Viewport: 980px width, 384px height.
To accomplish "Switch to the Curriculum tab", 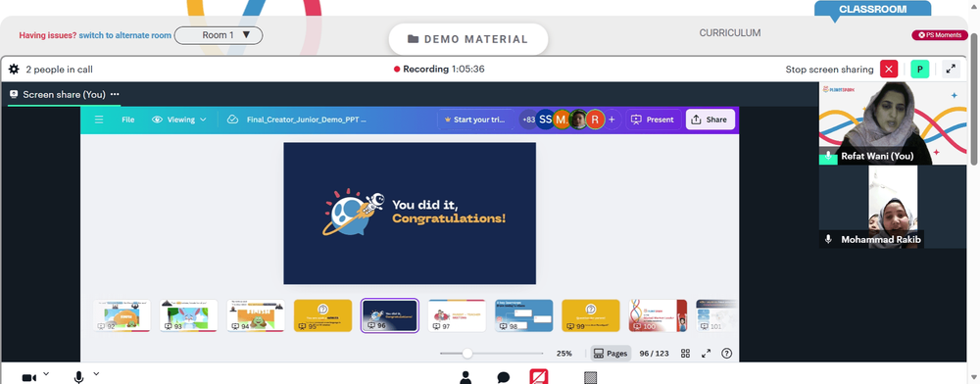I will [730, 33].
